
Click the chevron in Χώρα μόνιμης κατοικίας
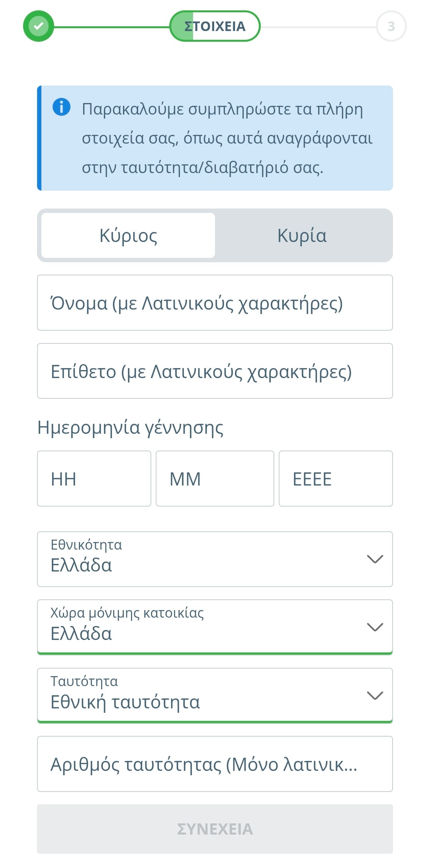375,627
